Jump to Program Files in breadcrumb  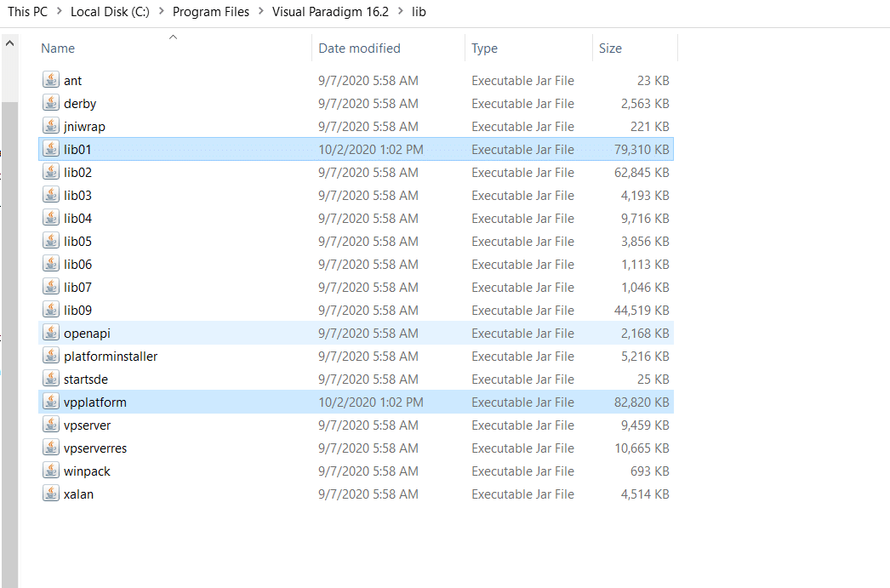211,11
